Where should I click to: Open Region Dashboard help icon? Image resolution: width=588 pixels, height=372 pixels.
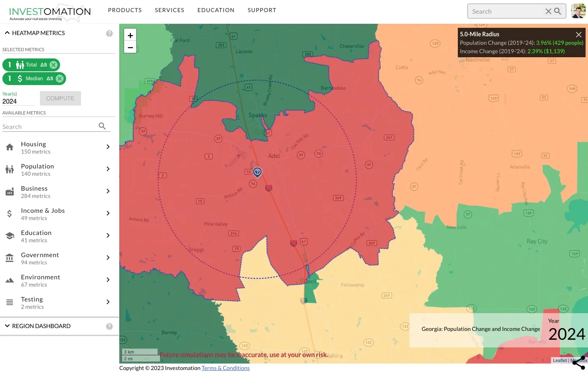click(x=109, y=326)
